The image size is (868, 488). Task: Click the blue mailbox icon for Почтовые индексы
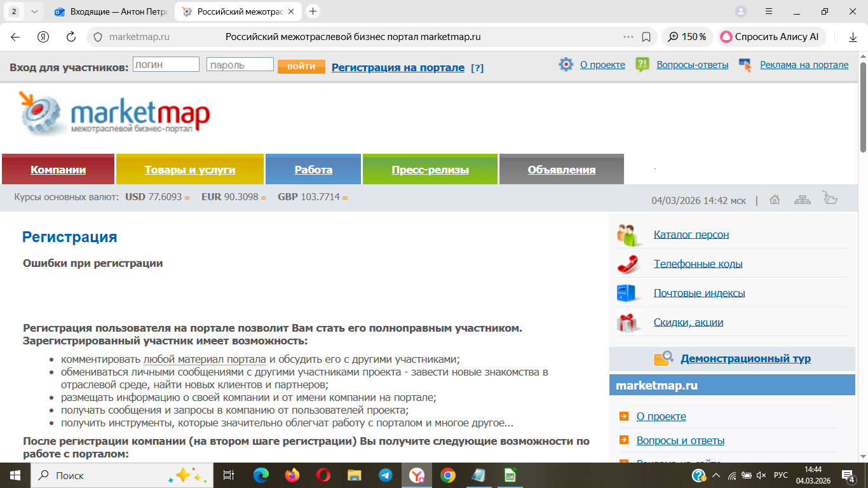point(627,293)
